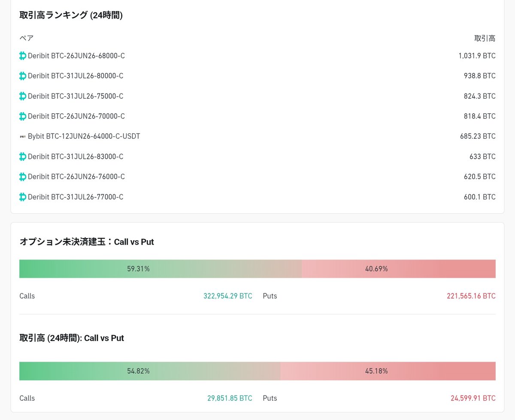
Task: Click Deribit icon beside BTC-26JUN26-68000-C
Action: (23, 56)
